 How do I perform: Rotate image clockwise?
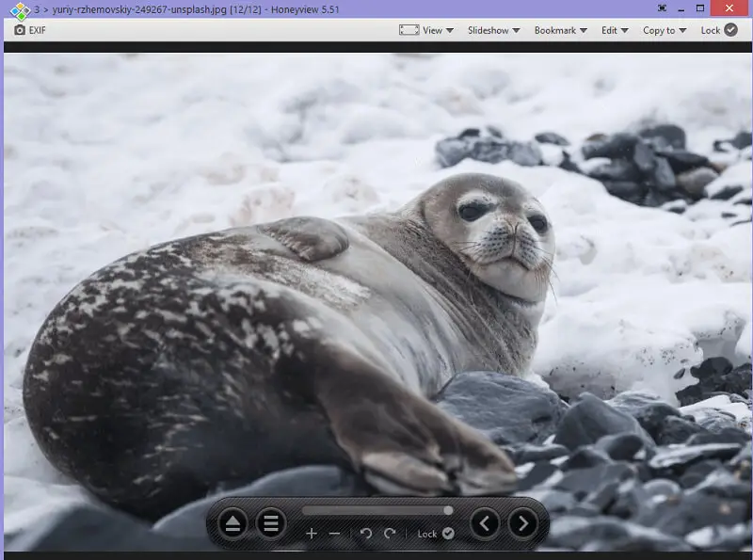390,534
